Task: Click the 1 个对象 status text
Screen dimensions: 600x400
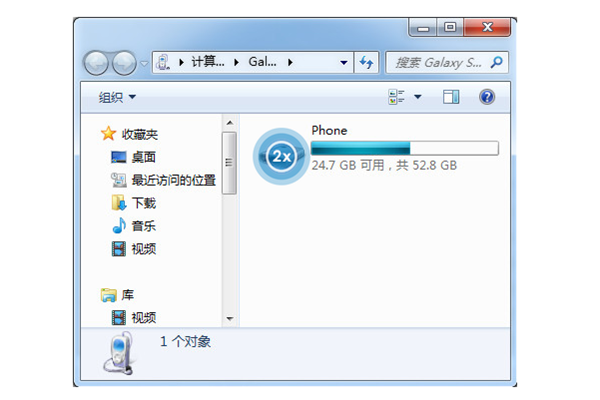Action: tap(185, 341)
